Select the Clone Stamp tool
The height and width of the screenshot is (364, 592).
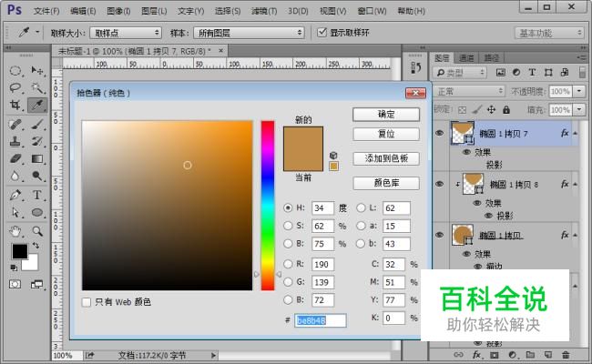(x=15, y=141)
